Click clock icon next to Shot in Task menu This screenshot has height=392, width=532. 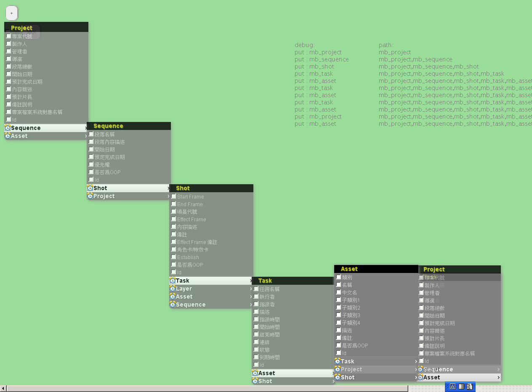click(255, 381)
